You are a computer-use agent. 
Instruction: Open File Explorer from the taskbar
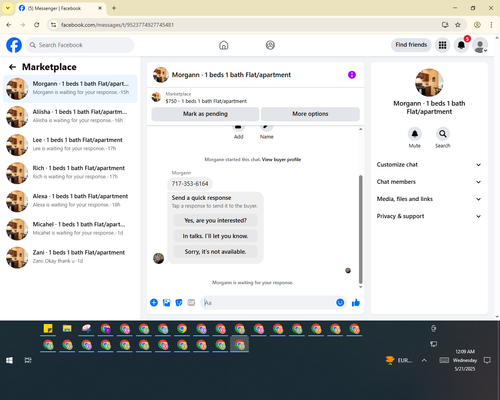coord(67,329)
